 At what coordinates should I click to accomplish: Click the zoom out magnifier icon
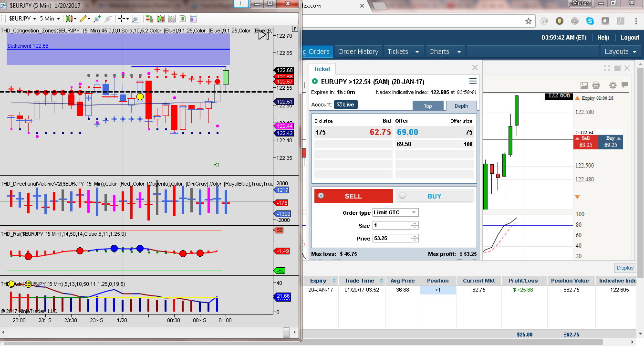tap(108, 19)
